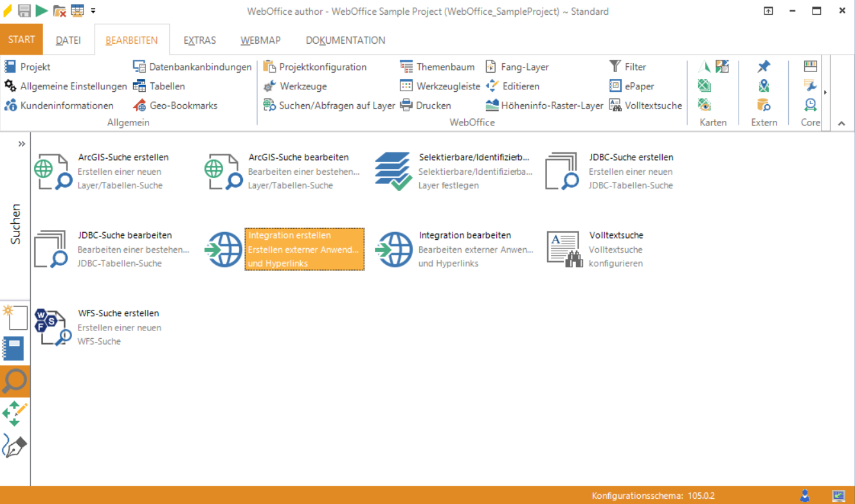This screenshot has width=855, height=504.
Task: Expand the Suchen side panel chevron
Action: [x=22, y=144]
